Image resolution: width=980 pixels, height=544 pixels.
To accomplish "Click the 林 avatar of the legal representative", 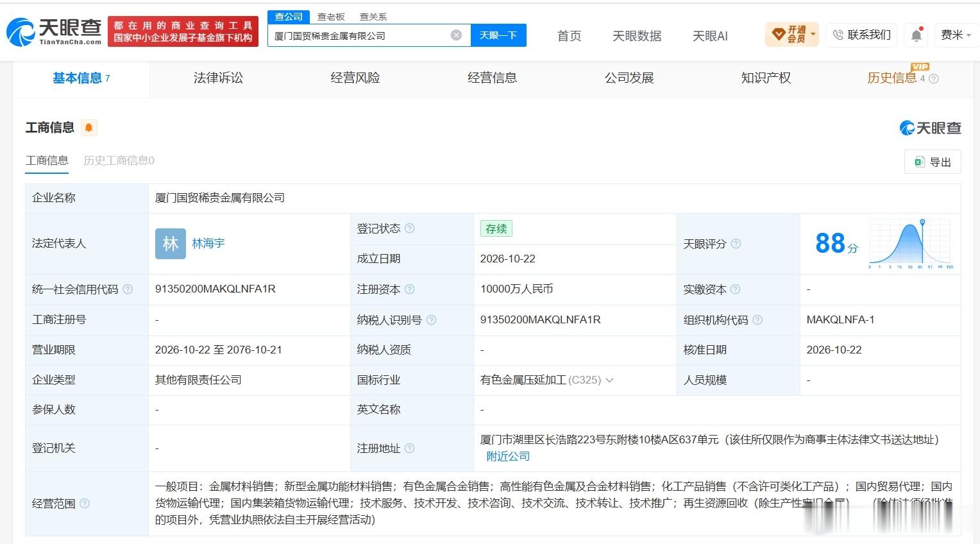I will [171, 244].
